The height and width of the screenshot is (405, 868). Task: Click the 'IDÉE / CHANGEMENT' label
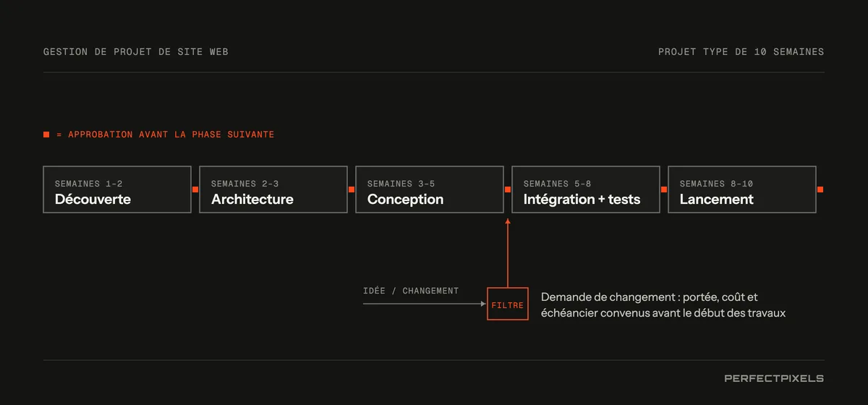point(411,291)
